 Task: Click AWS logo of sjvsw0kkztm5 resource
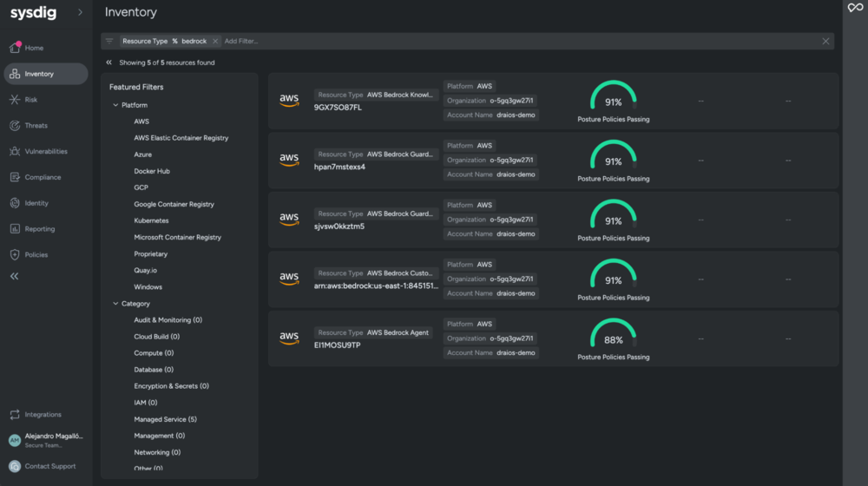[289, 220]
